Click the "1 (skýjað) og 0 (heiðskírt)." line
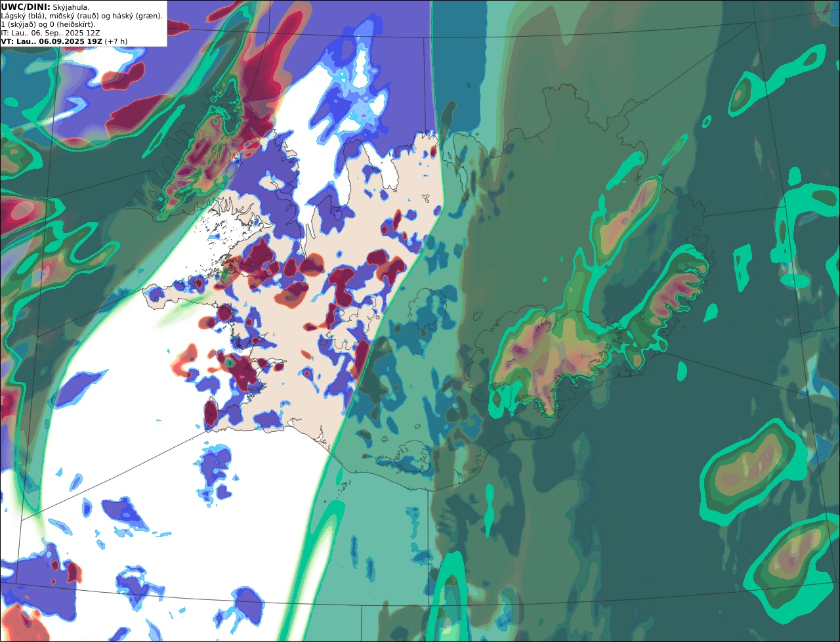 [x=48, y=24]
